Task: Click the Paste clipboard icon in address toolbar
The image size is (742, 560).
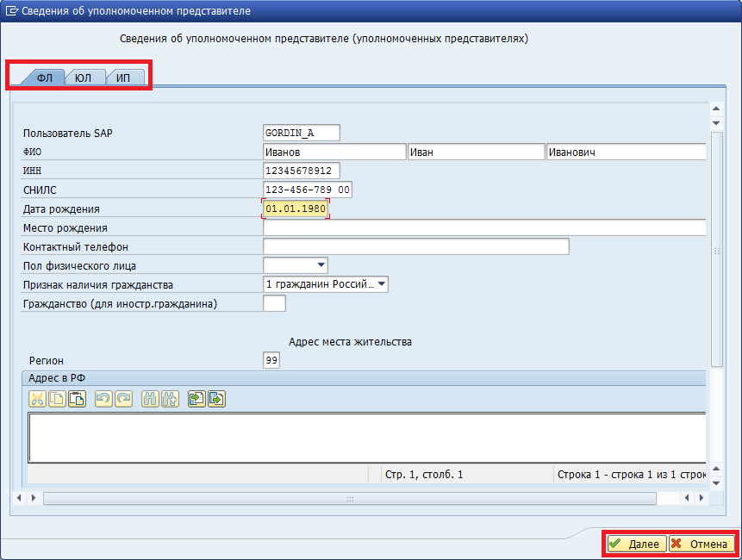Action: point(77,398)
